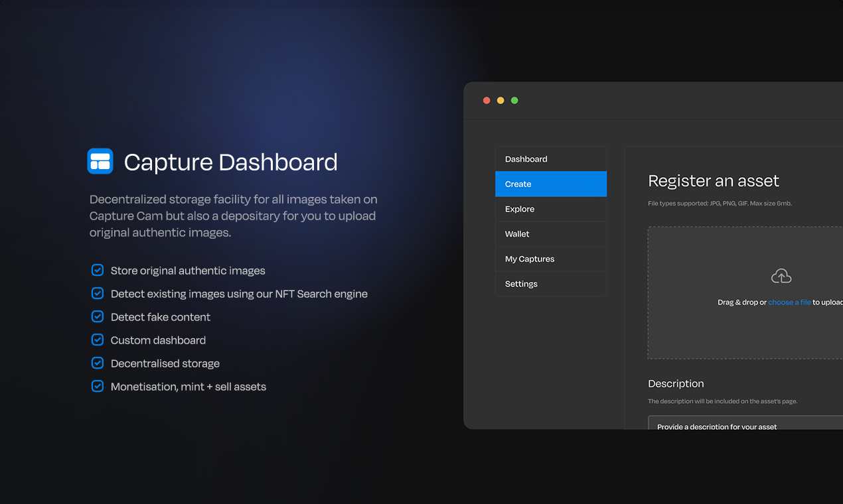Click the yellow minimize window dot

[500, 101]
